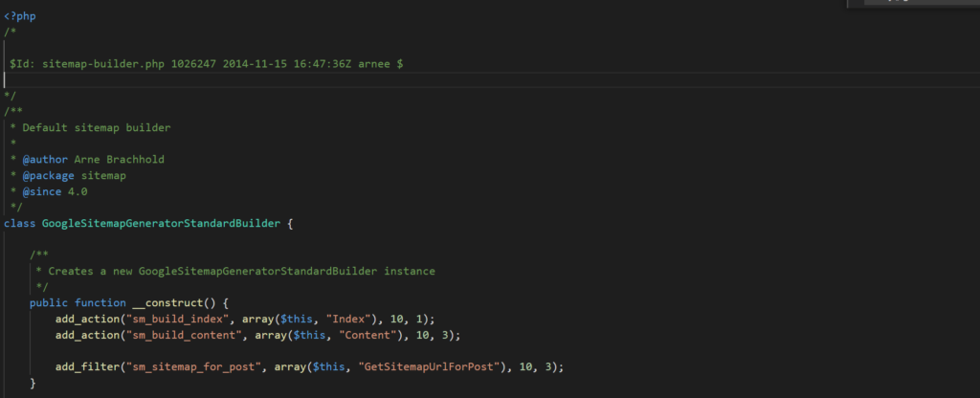Click the string "sm_build_index"
This screenshot has width=980, height=398.
click(x=177, y=320)
